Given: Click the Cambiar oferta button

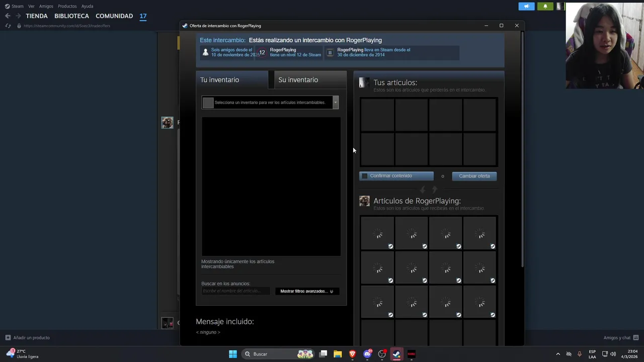Looking at the screenshot, I should 474,176.
